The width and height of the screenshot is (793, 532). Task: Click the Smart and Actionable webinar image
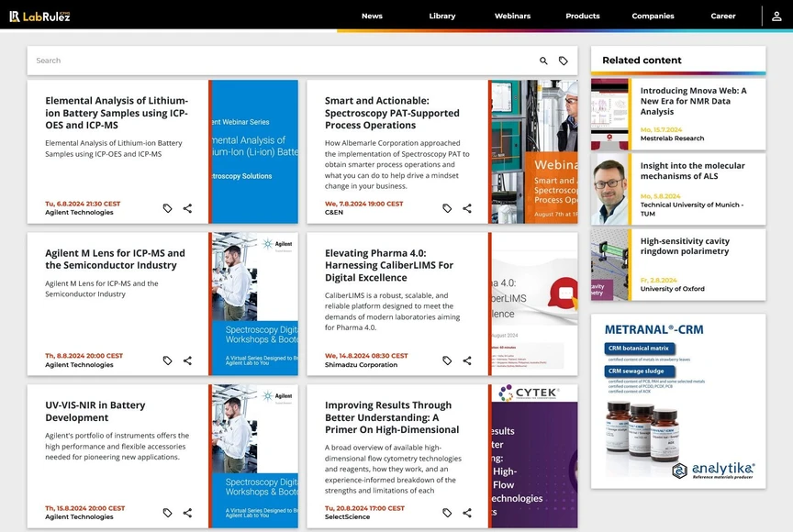click(x=534, y=151)
